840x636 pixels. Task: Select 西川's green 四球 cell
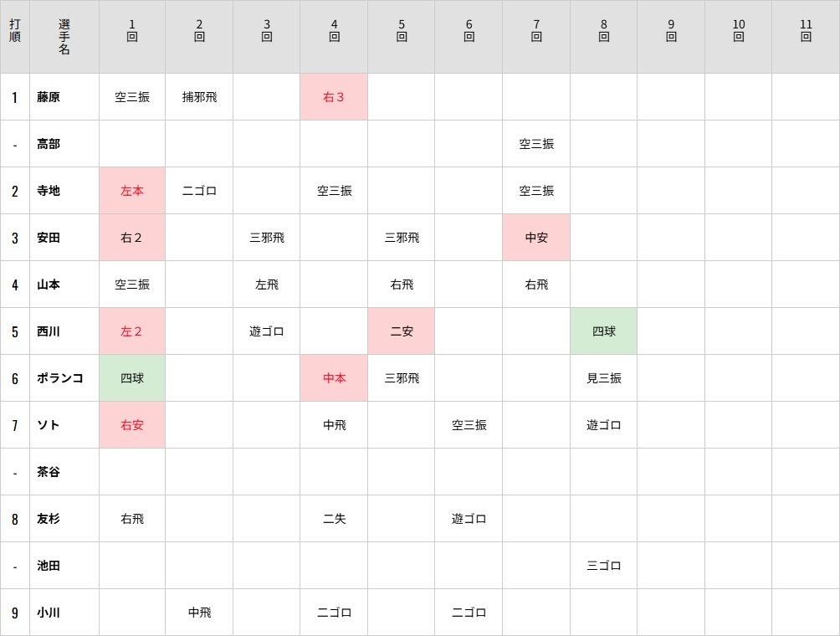(x=603, y=331)
